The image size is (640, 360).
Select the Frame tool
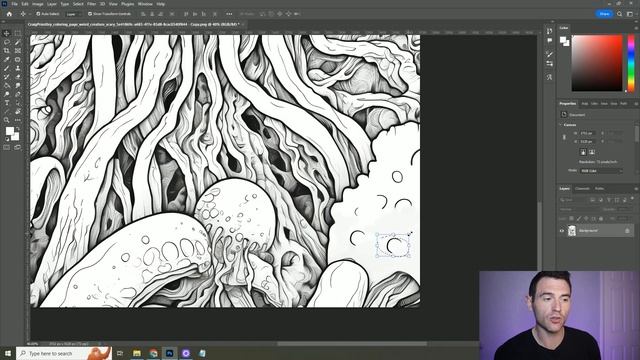tap(18, 51)
